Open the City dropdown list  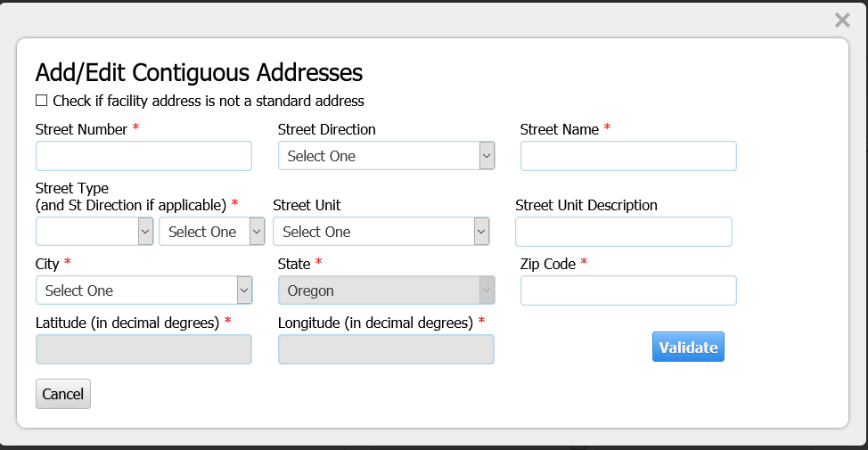click(x=144, y=290)
